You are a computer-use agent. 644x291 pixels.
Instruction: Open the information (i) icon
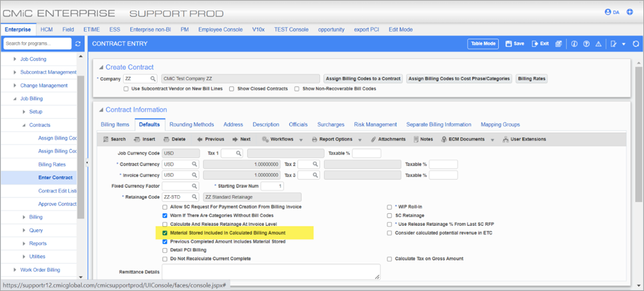(x=574, y=44)
